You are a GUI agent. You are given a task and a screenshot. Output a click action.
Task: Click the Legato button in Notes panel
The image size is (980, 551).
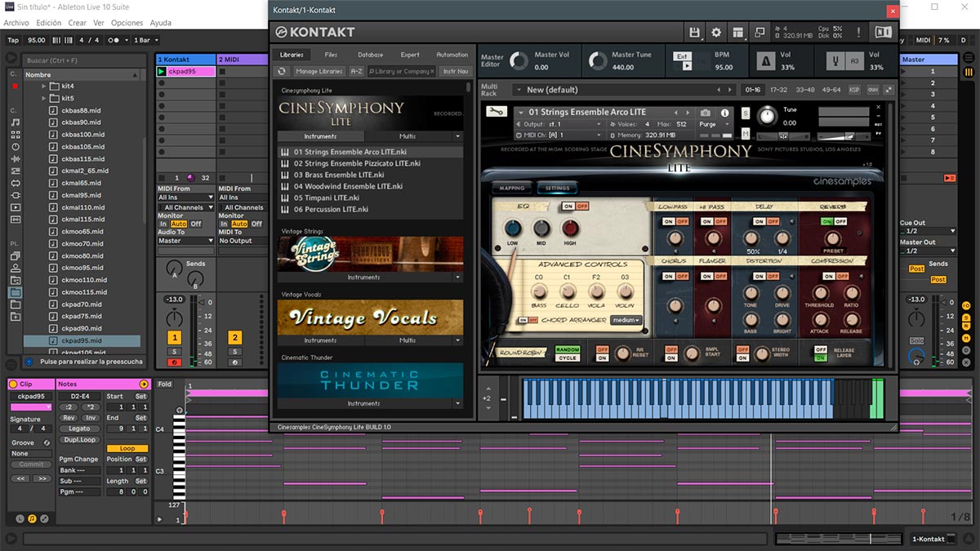coord(79,429)
